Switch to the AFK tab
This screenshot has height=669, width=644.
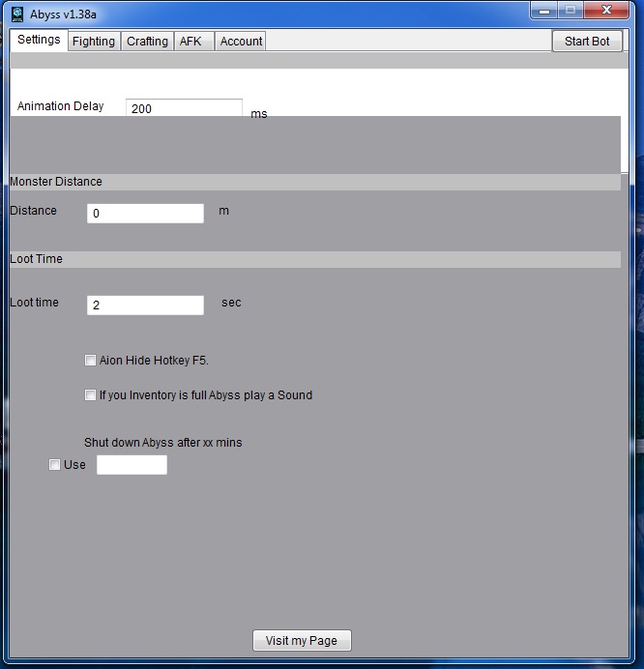(193, 42)
